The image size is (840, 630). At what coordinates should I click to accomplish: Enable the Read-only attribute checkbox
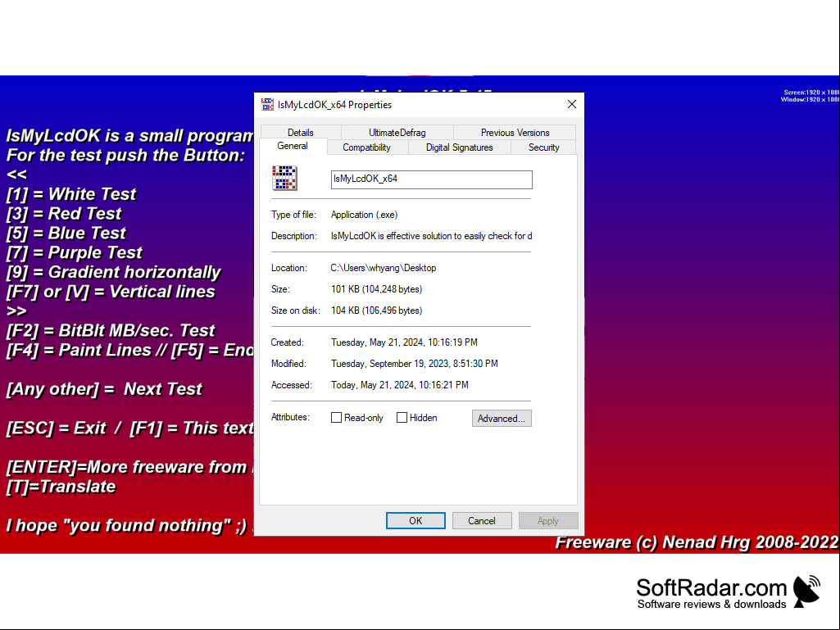337,418
